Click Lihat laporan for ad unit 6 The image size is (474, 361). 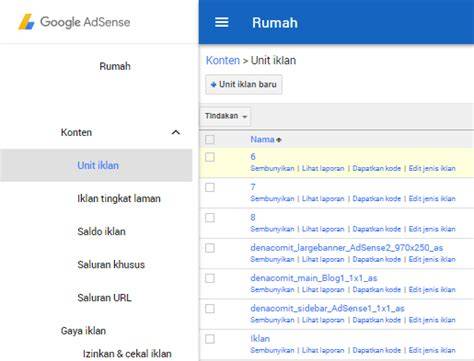click(323, 168)
